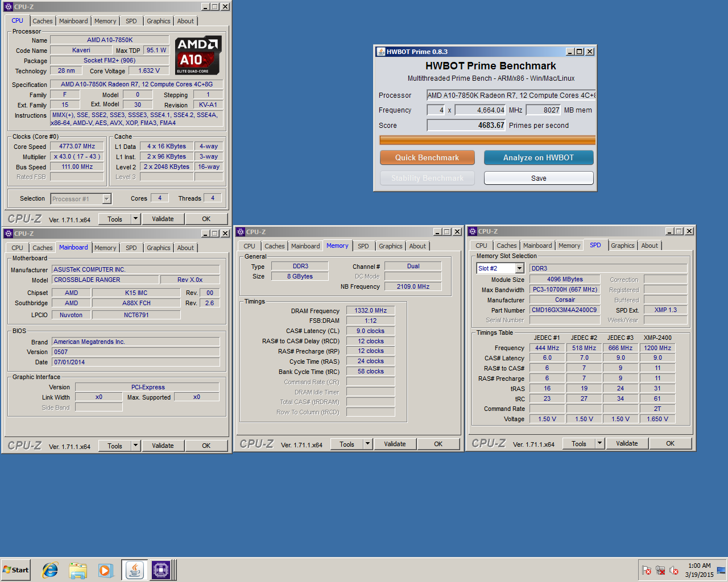Click the CROSSBLADE RANGER model field

(105, 280)
